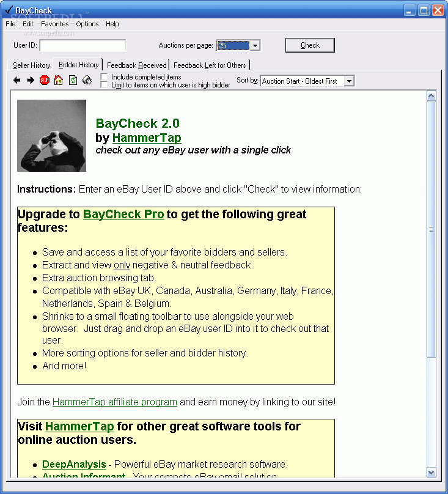
Task: Close the BayCheck window
Action: coord(438,10)
